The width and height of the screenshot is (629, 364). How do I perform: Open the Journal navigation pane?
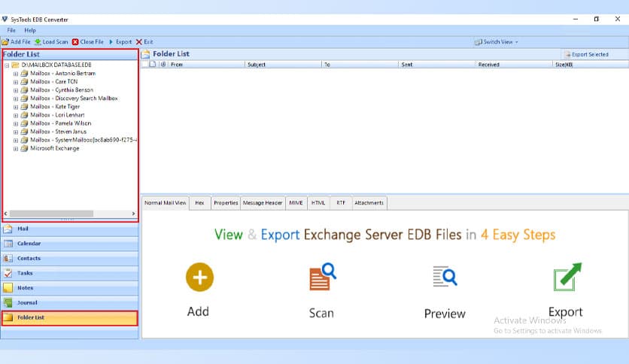click(70, 303)
